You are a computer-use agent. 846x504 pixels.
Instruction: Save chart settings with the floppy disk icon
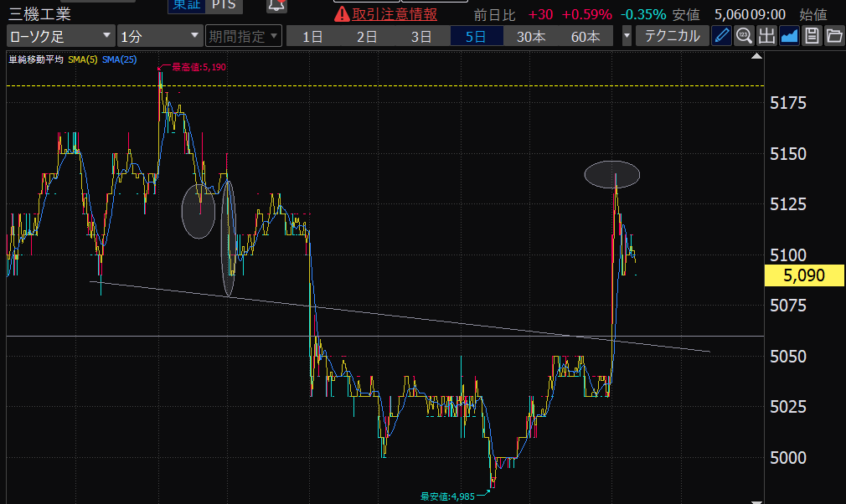[x=811, y=36]
